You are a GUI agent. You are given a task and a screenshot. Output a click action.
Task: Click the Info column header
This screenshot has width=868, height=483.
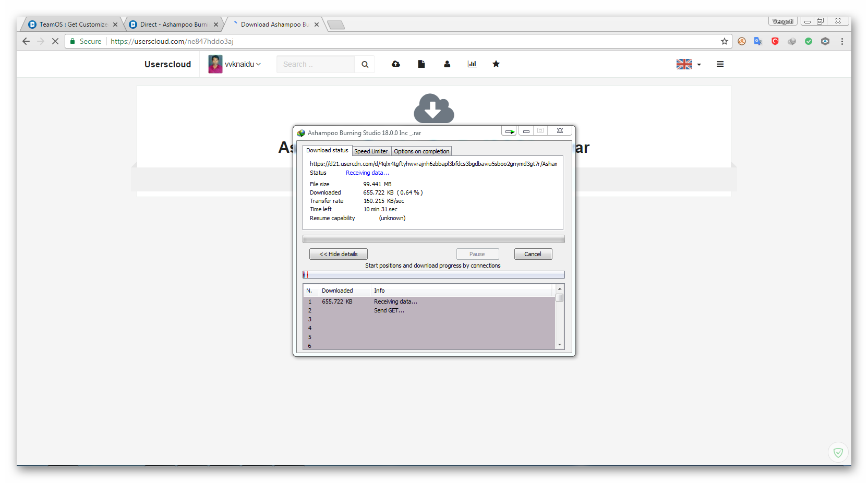(461, 291)
